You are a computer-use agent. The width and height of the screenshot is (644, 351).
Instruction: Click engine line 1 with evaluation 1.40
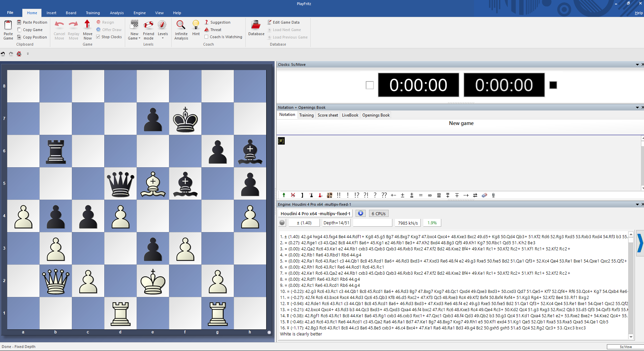click(453, 236)
